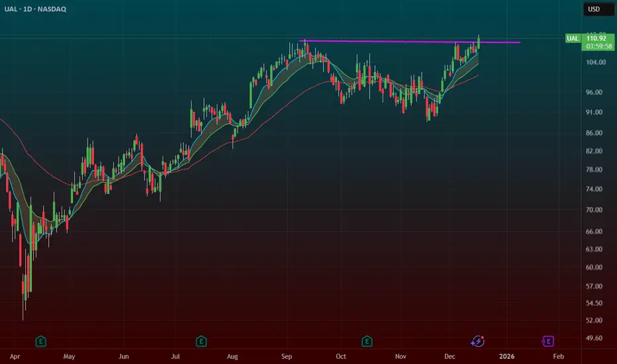The height and width of the screenshot is (364, 617).
Task: Open the lightning news event icon
Action: [x=478, y=341]
